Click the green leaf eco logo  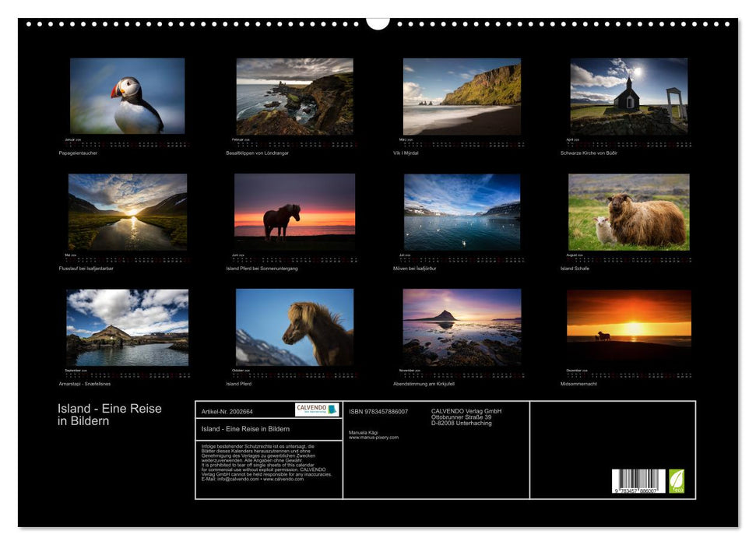coord(677,480)
